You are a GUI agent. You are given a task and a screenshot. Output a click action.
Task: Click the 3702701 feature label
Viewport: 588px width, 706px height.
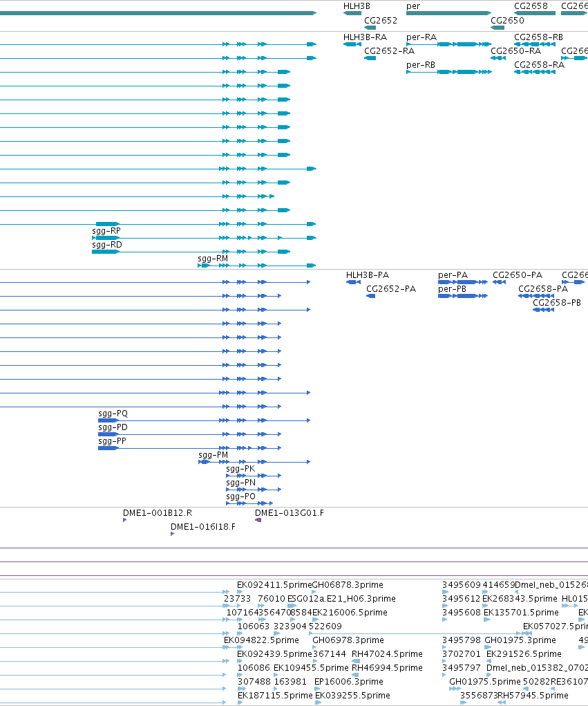[461, 654]
